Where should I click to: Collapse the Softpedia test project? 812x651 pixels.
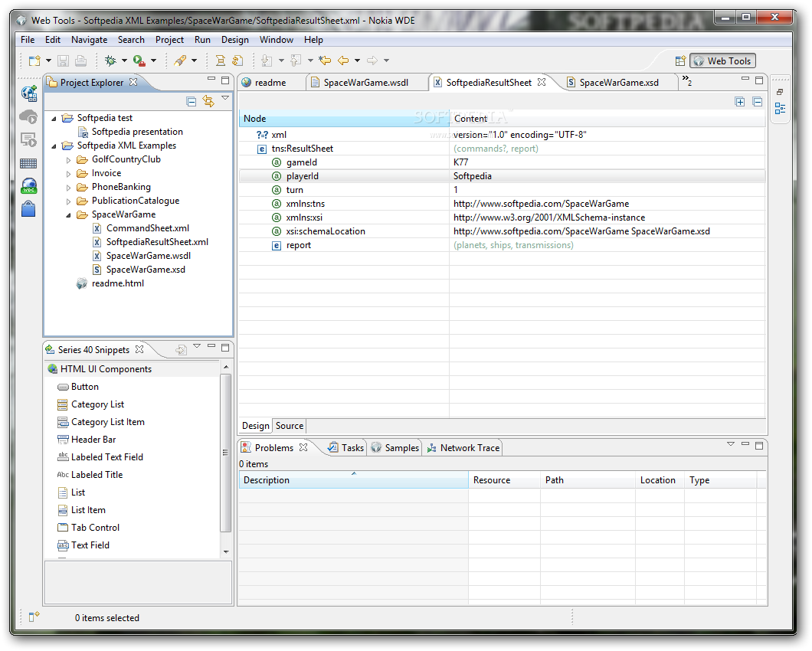[x=54, y=119]
